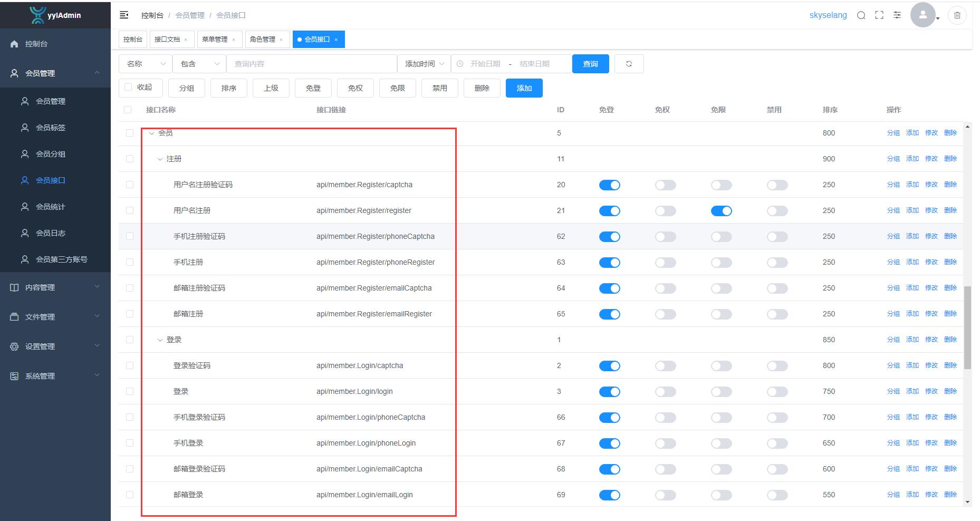Click the table's vertical scrollbar thumb
This screenshot has height=521, width=980.
967,327
